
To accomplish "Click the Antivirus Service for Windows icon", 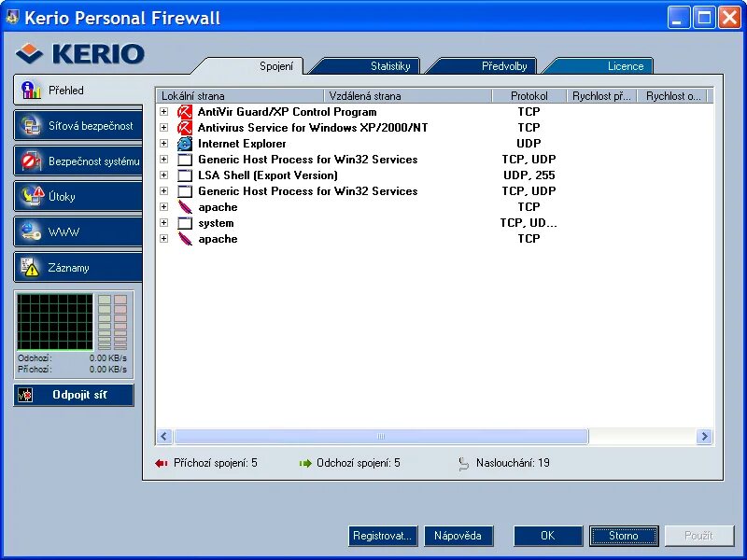I will [184, 128].
